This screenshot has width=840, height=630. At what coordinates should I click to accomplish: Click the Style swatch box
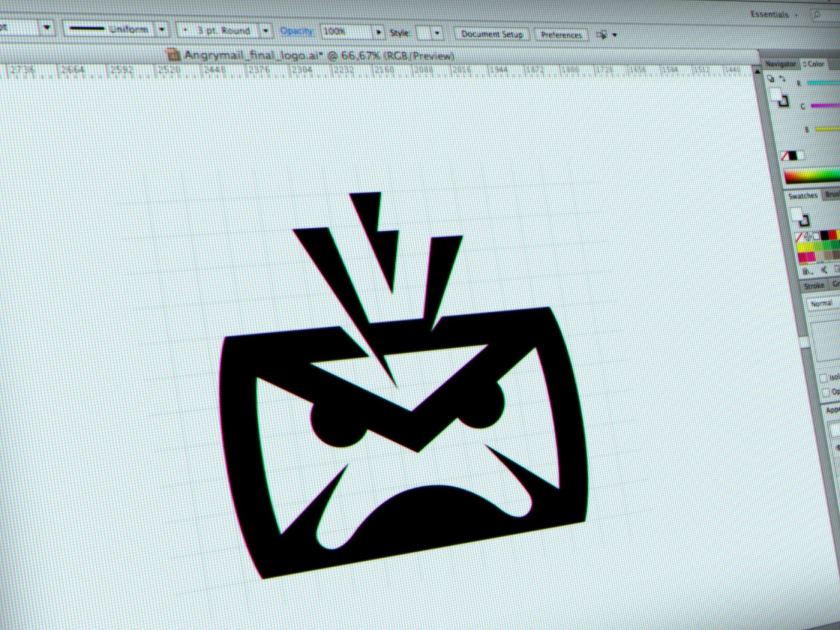pos(424,33)
